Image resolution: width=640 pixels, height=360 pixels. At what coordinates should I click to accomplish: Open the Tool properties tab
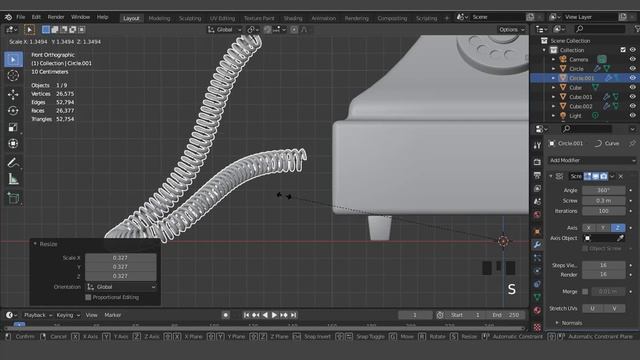pyautogui.click(x=537, y=146)
